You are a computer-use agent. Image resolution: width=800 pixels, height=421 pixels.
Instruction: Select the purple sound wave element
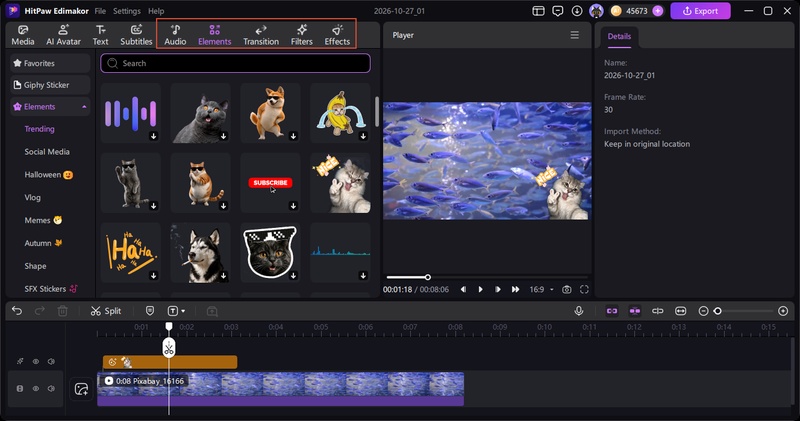tap(131, 113)
